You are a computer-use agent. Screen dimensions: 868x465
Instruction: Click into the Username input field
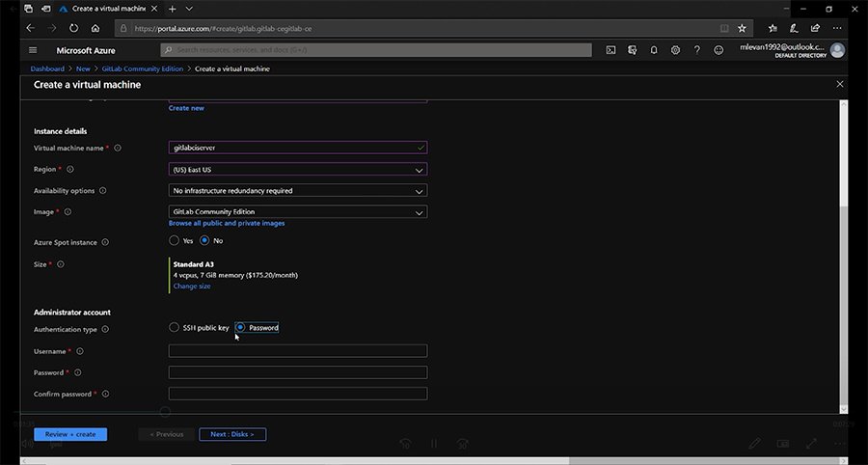(297, 351)
